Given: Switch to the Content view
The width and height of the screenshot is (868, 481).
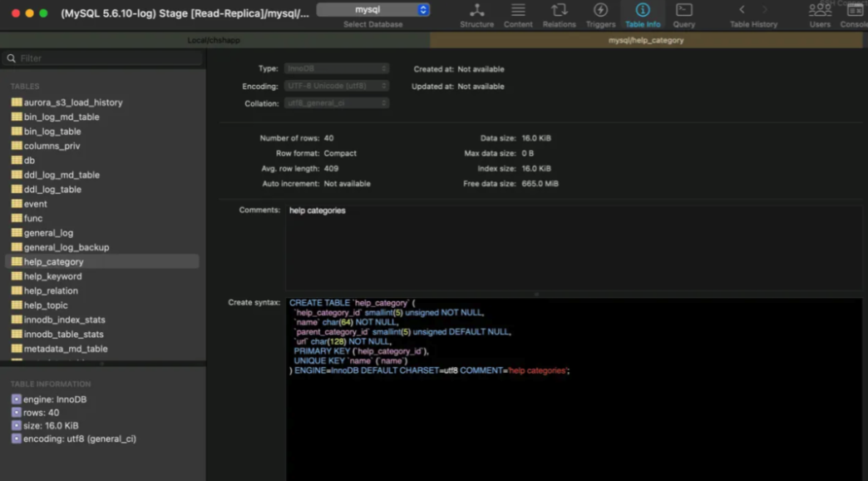Looking at the screenshot, I should 518,16.
